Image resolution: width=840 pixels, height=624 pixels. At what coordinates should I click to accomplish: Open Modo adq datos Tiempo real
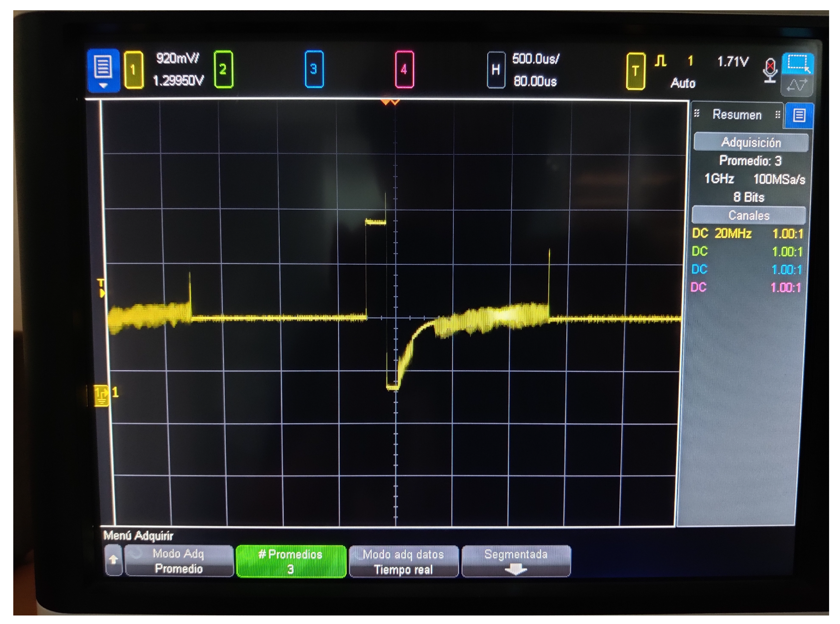pyautogui.click(x=403, y=562)
